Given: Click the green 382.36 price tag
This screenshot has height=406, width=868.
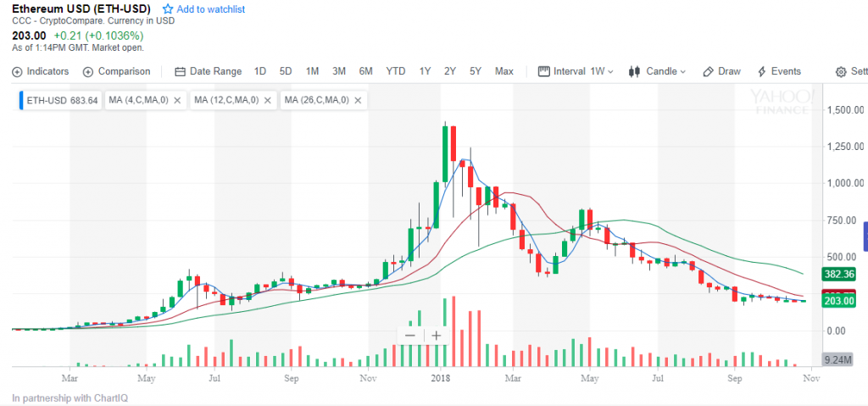Looking at the screenshot, I should (x=839, y=274).
